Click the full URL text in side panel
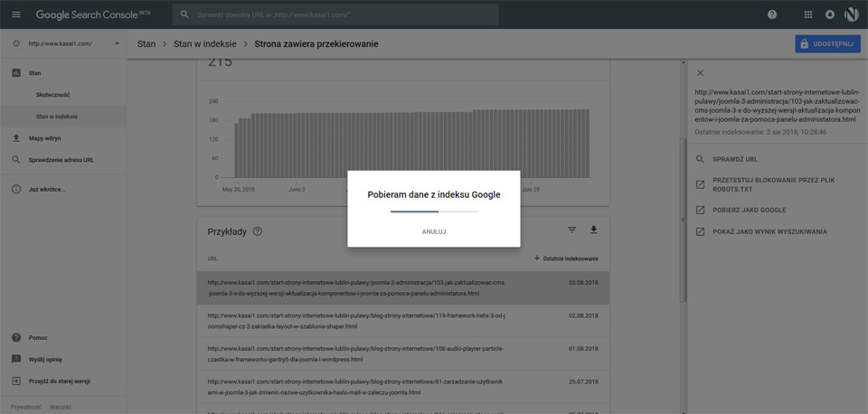The width and height of the screenshot is (868, 414). (778, 106)
